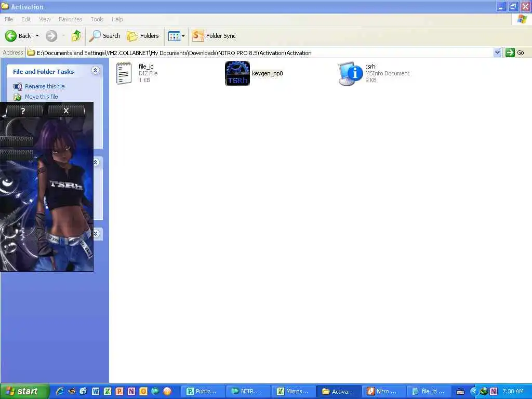This screenshot has width=532, height=399.
Task: Collapse the second task pane section
Action: coord(96,162)
